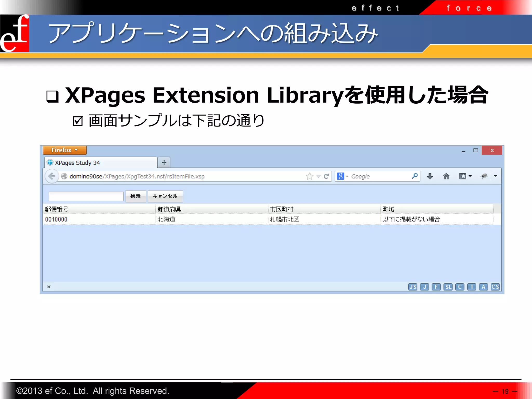Open the Downloads arrow icon
The image size is (532, 399).
tap(430, 176)
